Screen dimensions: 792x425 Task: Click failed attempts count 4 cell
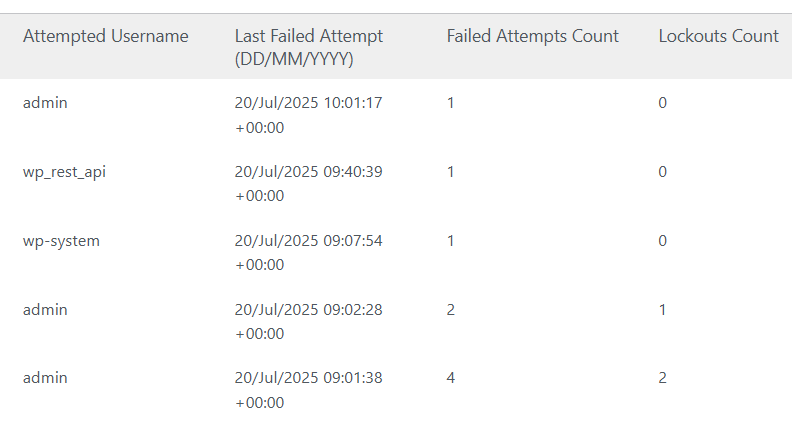pyautogui.click(x=451, y=377)
